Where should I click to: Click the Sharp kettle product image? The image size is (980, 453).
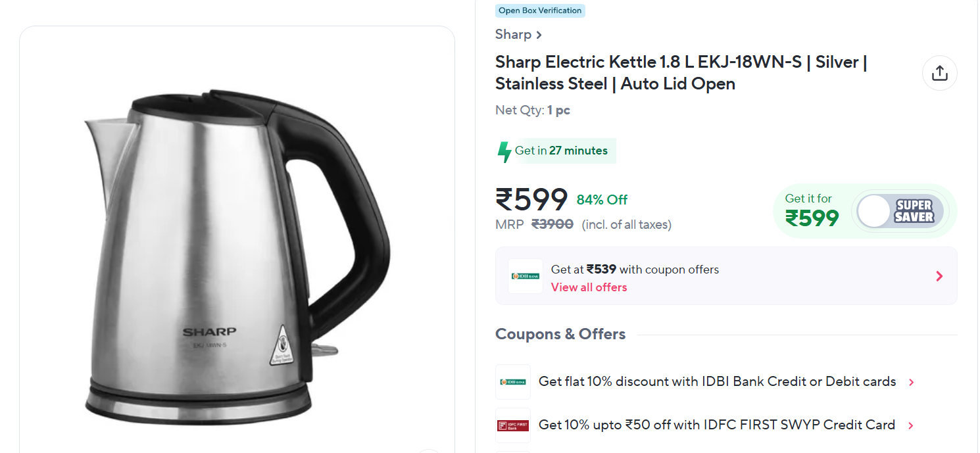point(237,256)
